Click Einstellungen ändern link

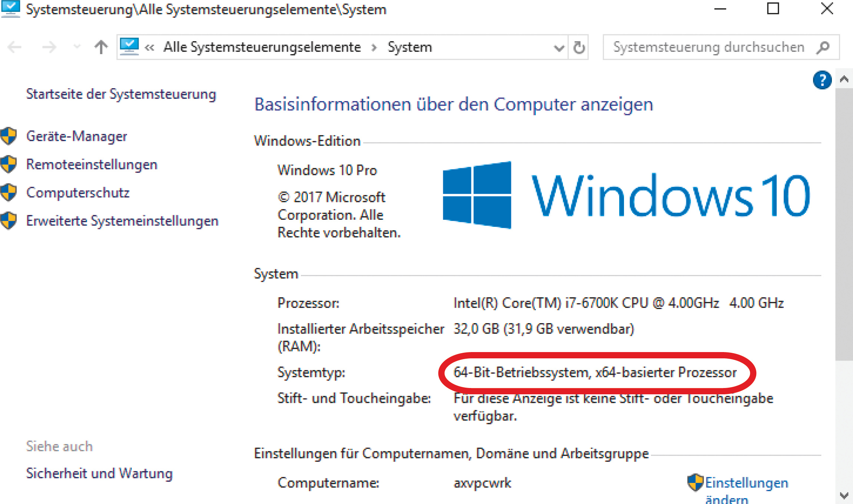(x=746, y=483)
